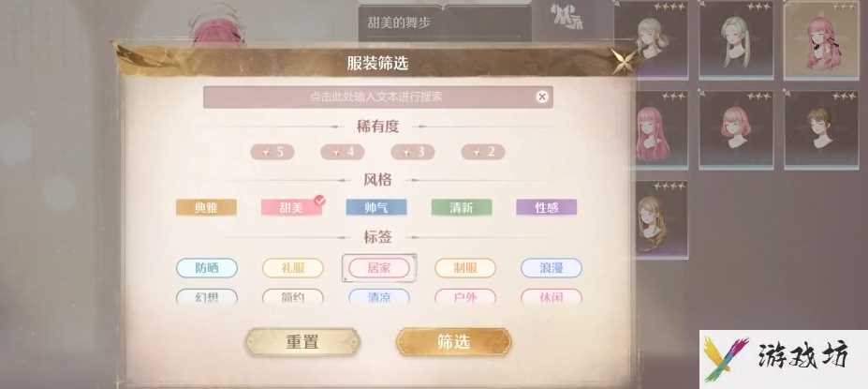Select the 礼服 tag
Screen dimensions: 868x389
292,268
